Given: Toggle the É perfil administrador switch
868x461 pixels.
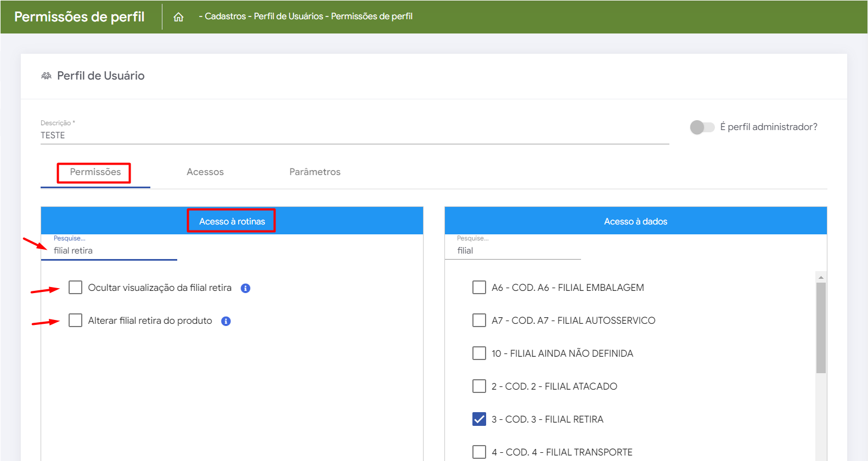Looking at the screenshot, I should [702, 127].
